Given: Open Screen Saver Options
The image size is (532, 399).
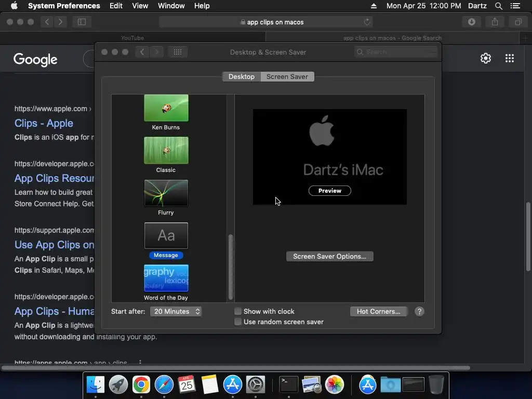Looking at the screenshot, I should click(x=330, y=257).
